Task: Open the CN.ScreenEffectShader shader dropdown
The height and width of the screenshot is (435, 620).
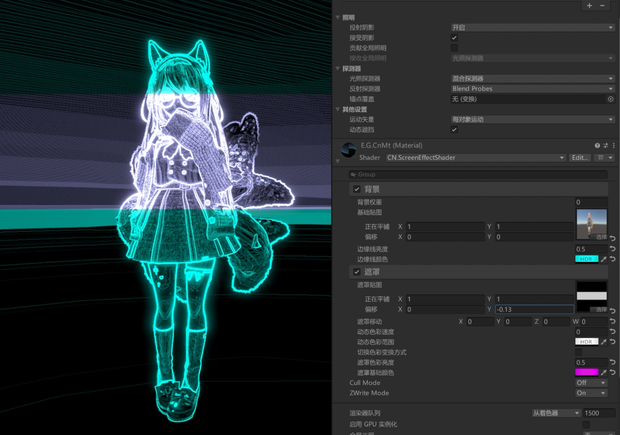Action: (476, 158)
